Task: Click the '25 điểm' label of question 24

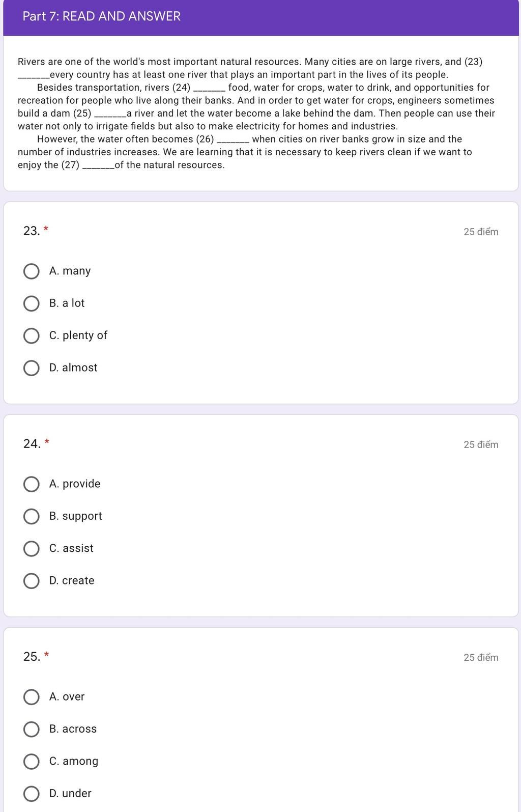Action: coord(481,444)
